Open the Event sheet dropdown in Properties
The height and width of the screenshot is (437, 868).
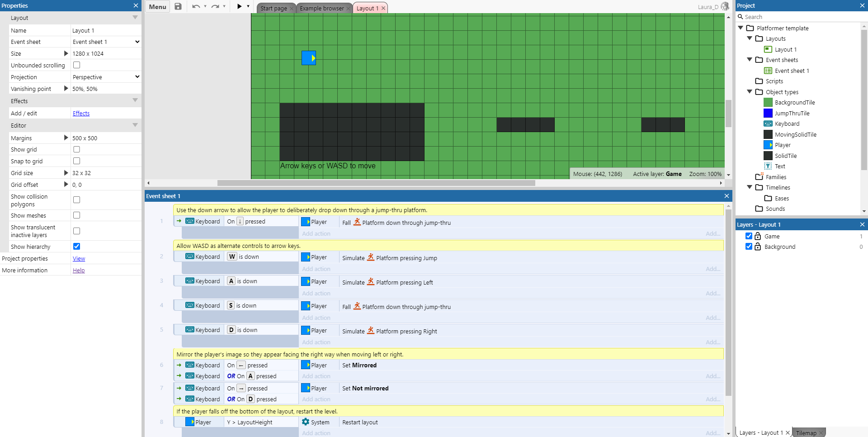pos(106,42)
